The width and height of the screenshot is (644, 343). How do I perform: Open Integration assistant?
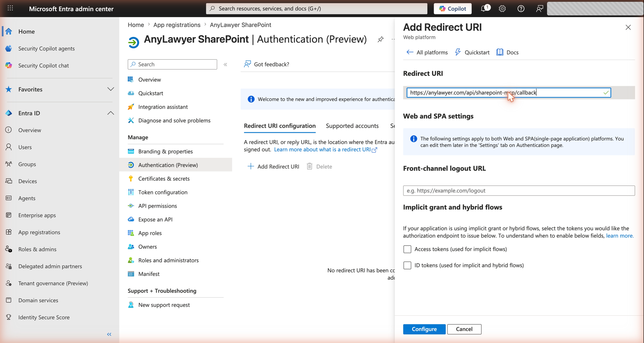(163, 107)
